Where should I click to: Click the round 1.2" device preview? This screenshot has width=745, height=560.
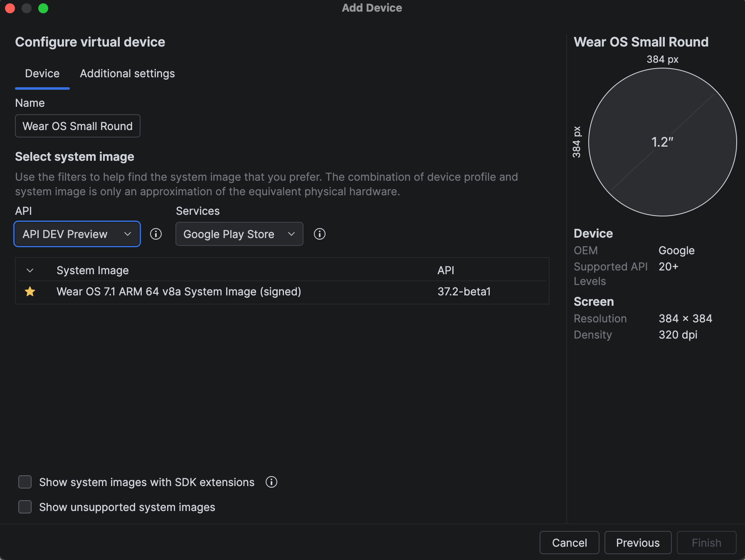click(x=662, y=142)
